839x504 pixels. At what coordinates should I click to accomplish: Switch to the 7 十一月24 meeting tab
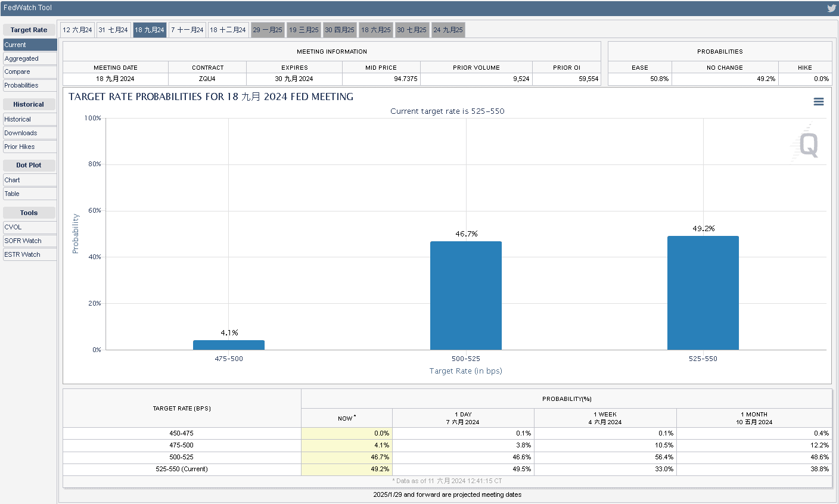(x=187, y=30)
